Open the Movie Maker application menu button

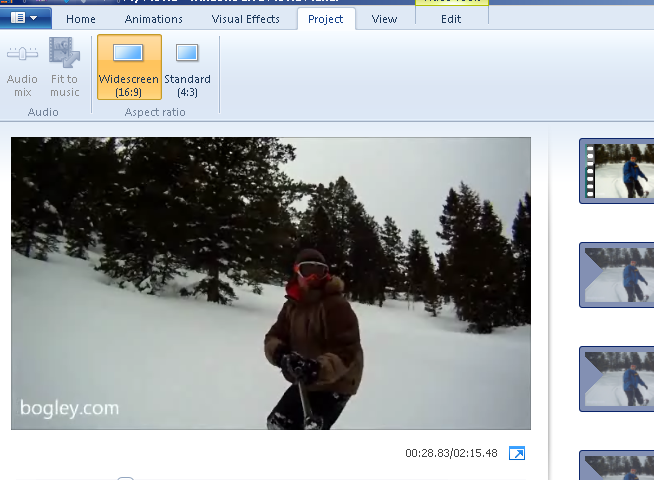point(25,18)
